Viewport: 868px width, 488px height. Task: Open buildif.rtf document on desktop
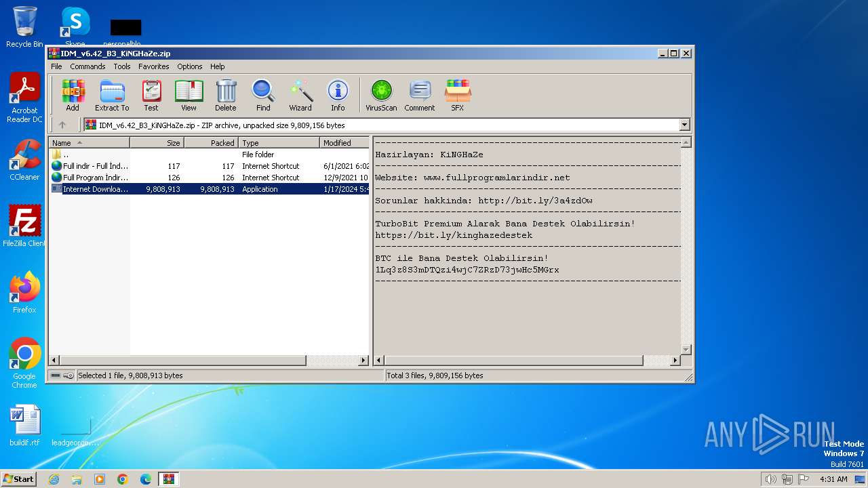[x=24, y=426]
